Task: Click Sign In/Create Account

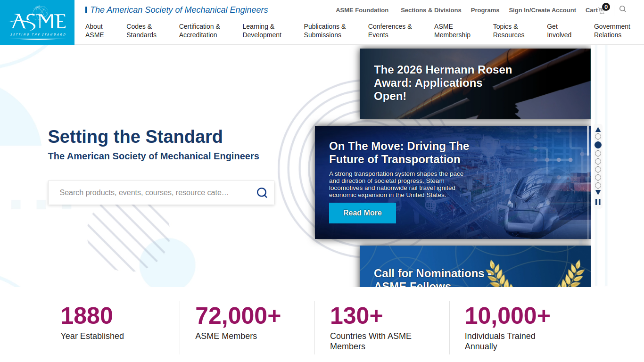Action: point(542,10)
